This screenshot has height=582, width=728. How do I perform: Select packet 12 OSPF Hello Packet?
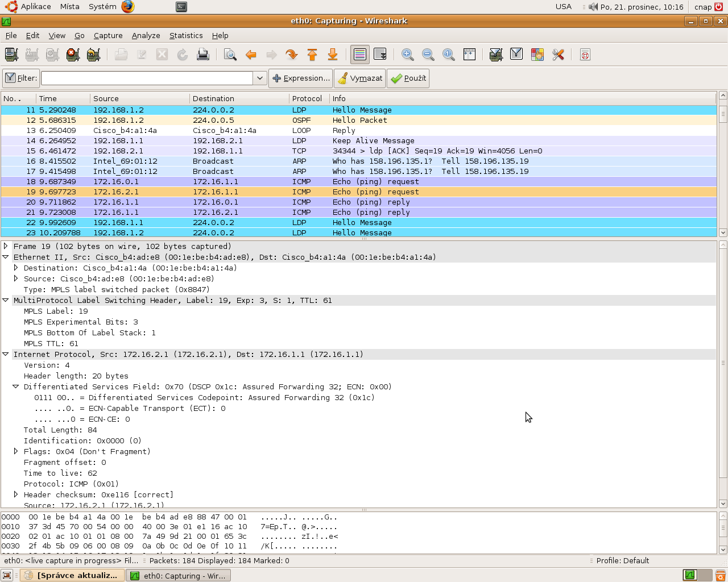358,120
